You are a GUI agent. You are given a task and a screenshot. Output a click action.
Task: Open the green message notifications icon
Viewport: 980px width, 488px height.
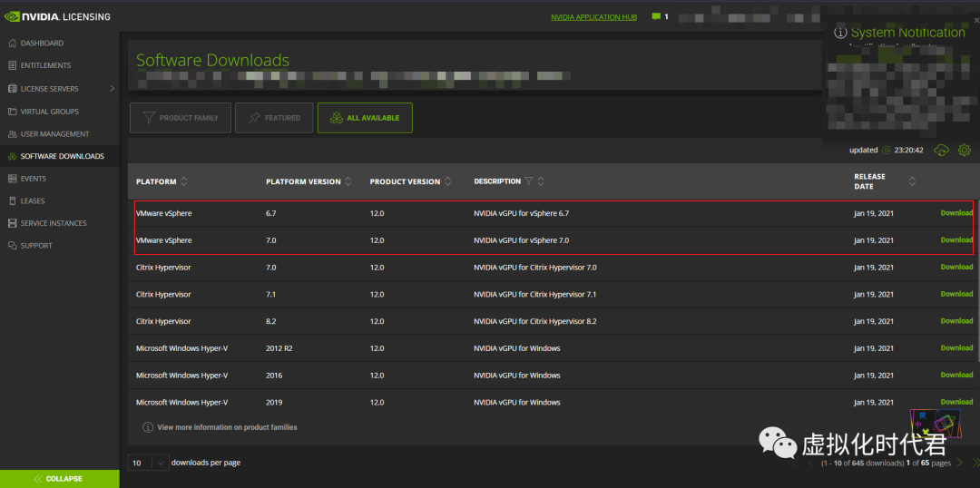coord(656,17)
